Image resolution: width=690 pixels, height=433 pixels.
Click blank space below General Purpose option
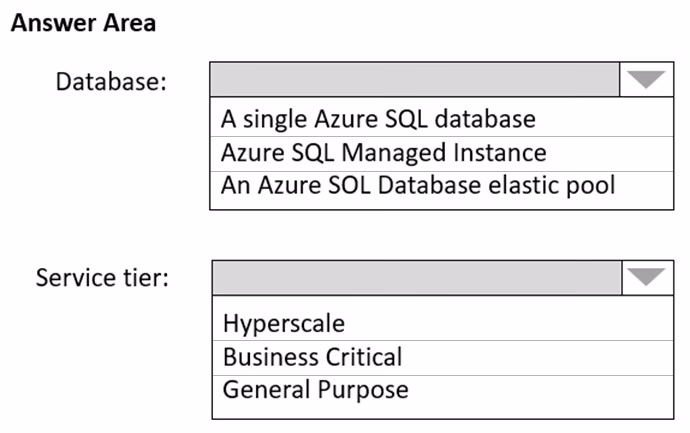pyautogui.click(x=443, y=411)
